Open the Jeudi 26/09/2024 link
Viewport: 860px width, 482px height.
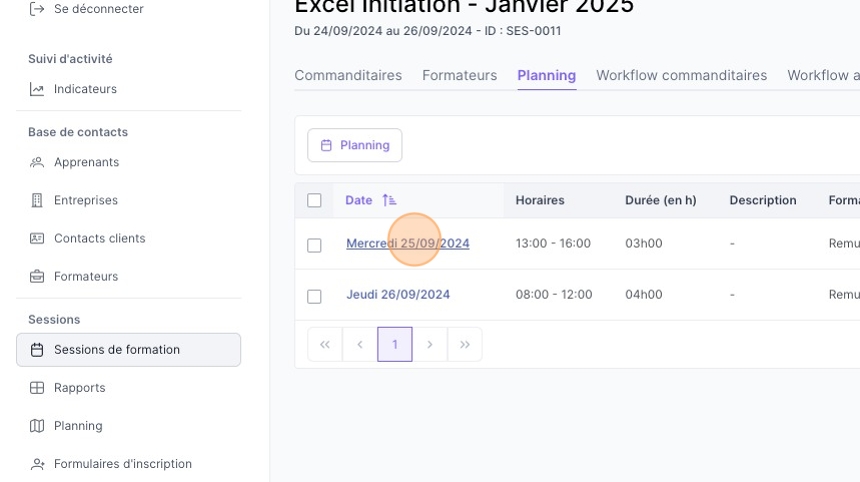[x=398, y=294]
